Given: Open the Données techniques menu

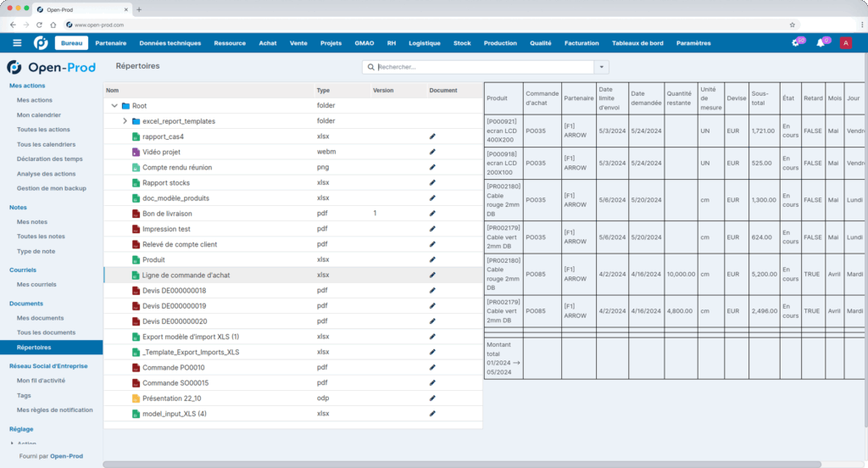Looking at the screenshot, I should point(170,43).
